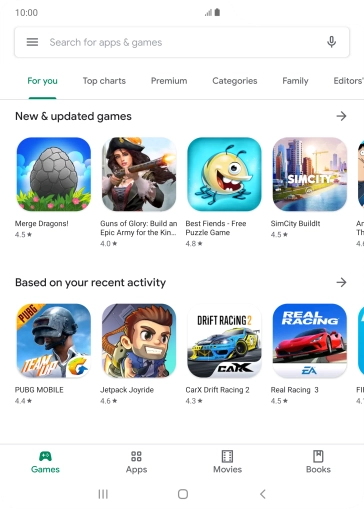Open Jetpack Joyride game icon

[x=139, y=340]
